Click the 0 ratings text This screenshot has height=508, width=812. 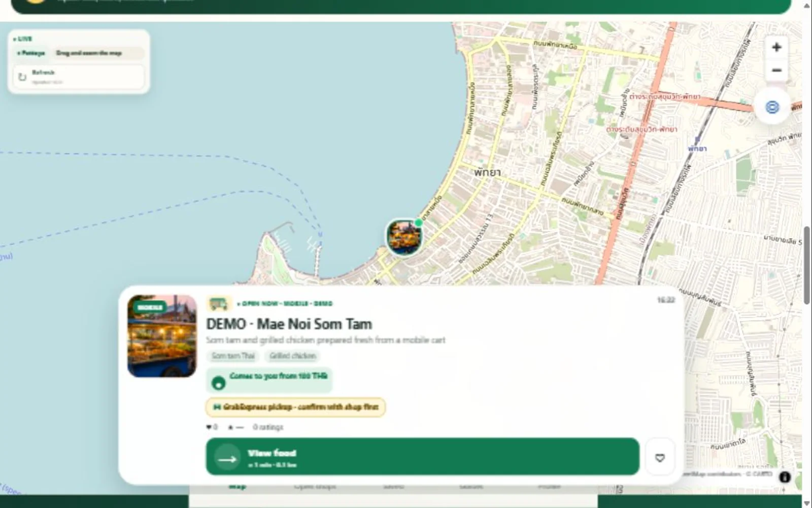click(x=268, y=427)
